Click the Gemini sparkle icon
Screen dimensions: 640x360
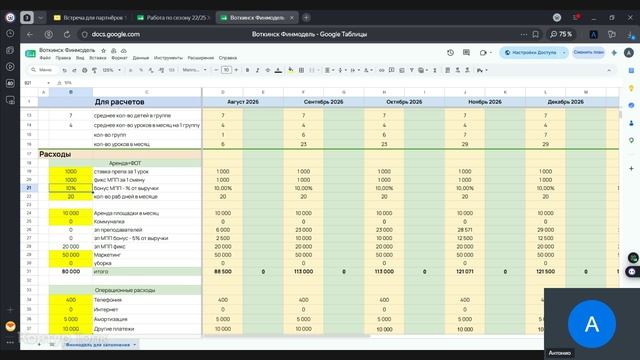click(x=614, y=53)
